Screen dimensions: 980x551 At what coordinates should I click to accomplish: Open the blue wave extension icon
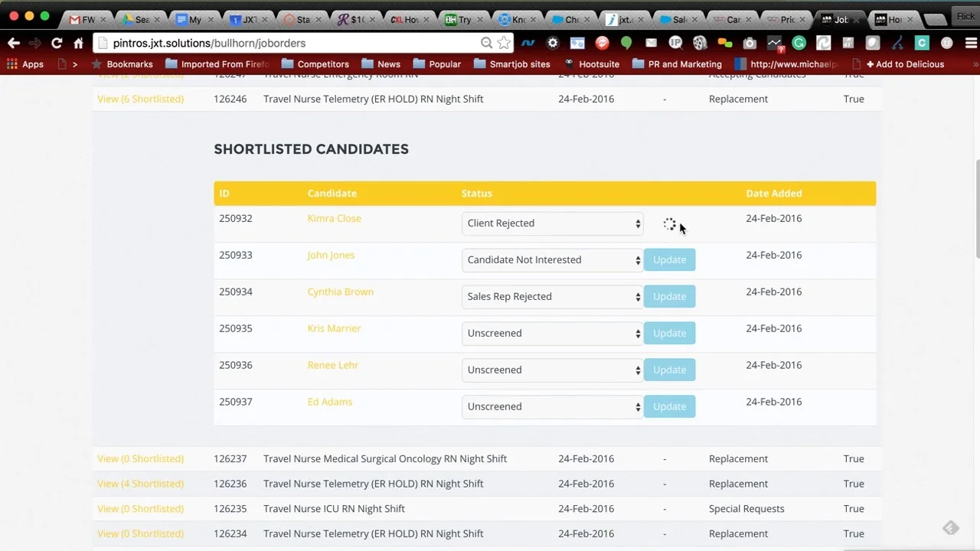528,44
